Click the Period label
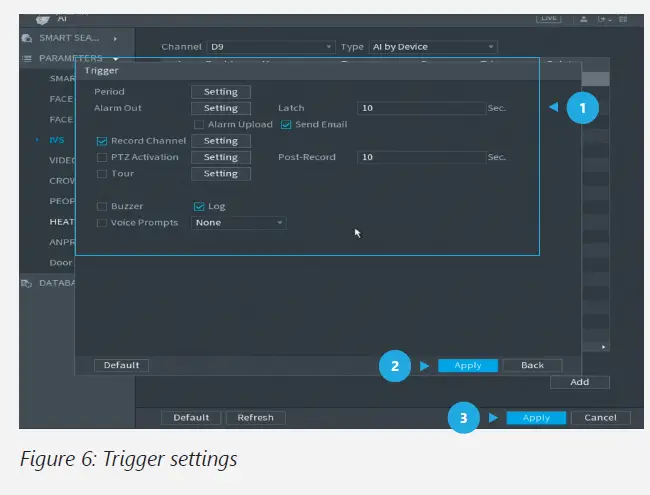The image size is (650, 495). (109, 92)
